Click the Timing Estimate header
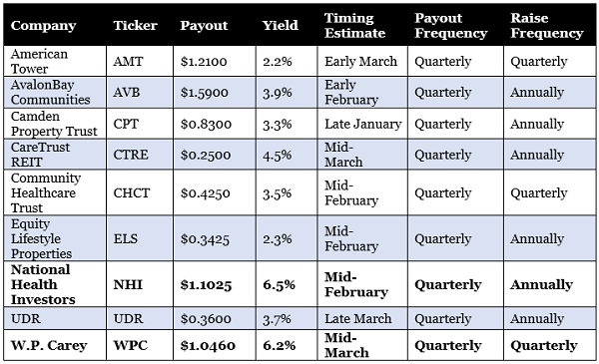Screen dimensions: 599x364 point(354,26)
